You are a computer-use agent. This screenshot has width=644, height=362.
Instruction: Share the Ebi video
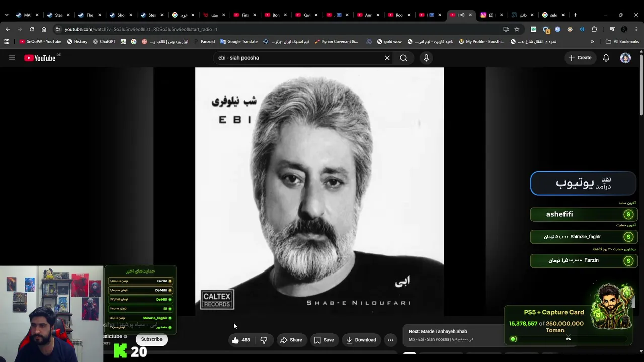[x=291, y=340]
